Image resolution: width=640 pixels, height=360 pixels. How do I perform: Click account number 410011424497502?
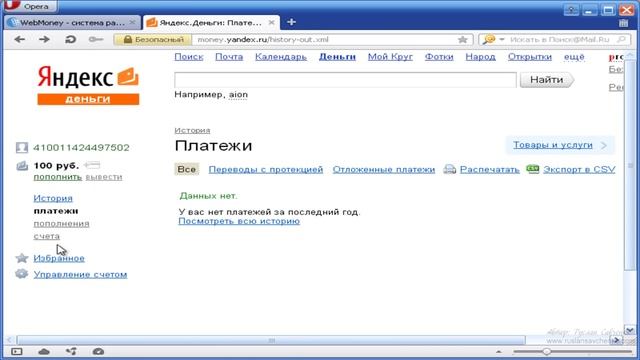pos(81,147)
